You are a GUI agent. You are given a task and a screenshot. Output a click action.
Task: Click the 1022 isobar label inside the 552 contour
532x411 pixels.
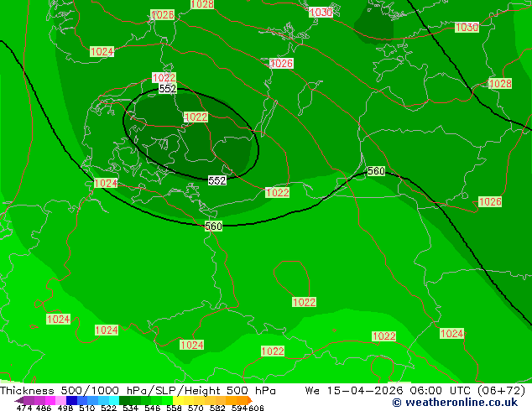[x=196, y=117]
